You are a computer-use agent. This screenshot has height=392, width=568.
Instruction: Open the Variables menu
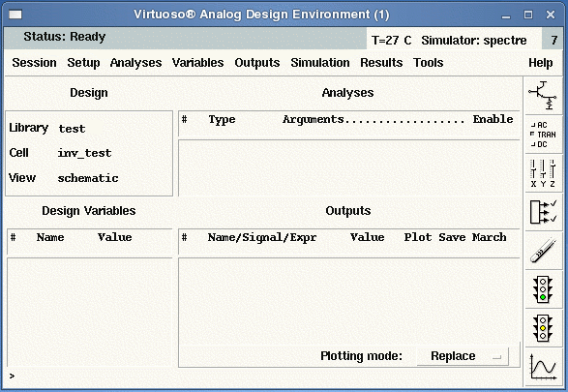point(197,63)
